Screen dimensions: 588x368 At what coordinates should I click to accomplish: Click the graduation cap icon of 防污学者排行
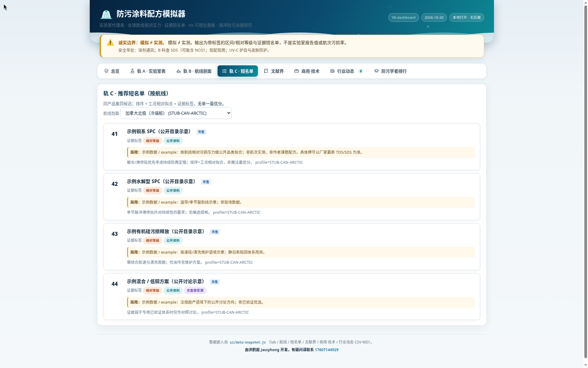tap(376, 71)
